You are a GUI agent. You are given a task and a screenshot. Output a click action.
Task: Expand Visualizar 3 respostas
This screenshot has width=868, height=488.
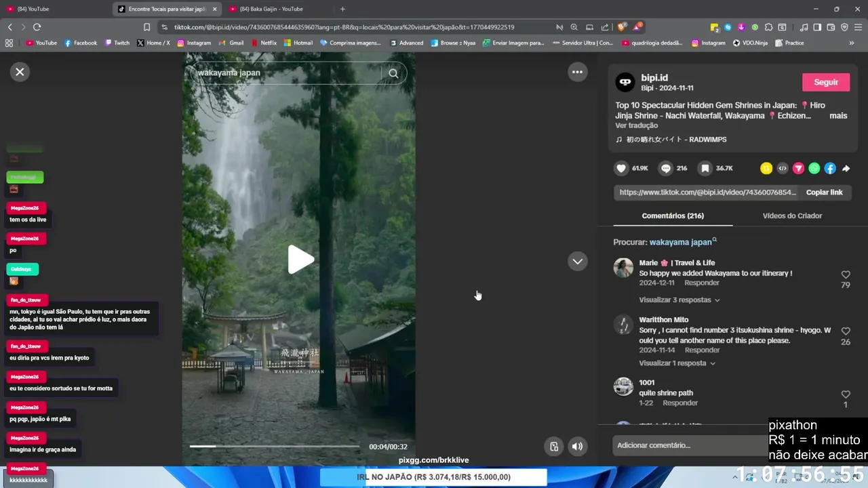coord(679,300)
